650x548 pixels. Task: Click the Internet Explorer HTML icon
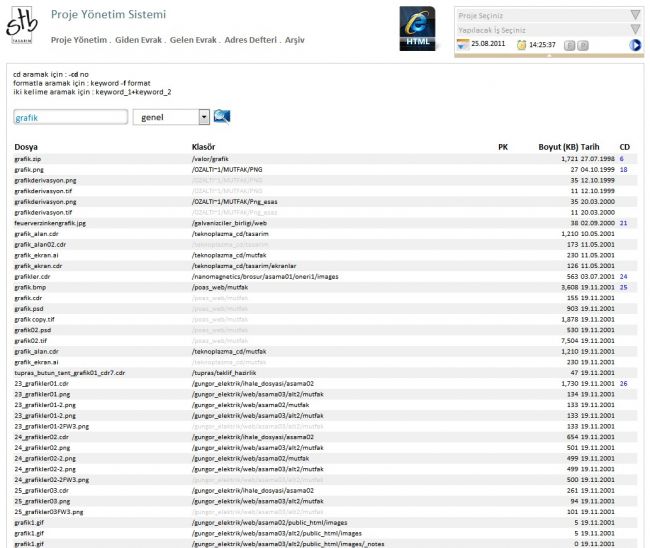pyautogui.click(x=418, y=27)
